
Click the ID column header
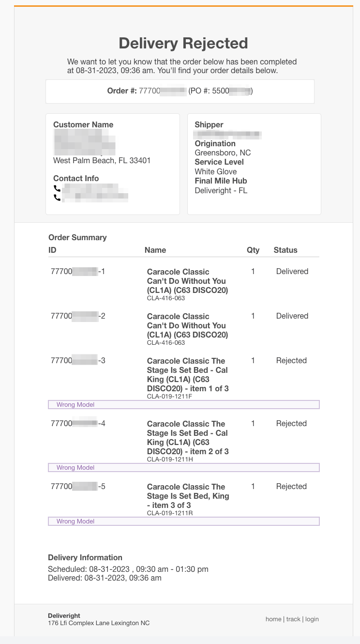click(x=52, y=250)
